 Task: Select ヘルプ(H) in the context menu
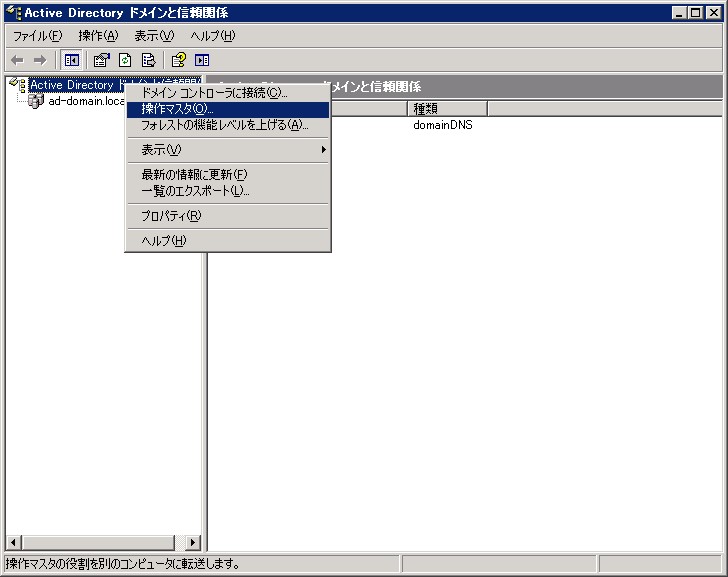(228, 240)
